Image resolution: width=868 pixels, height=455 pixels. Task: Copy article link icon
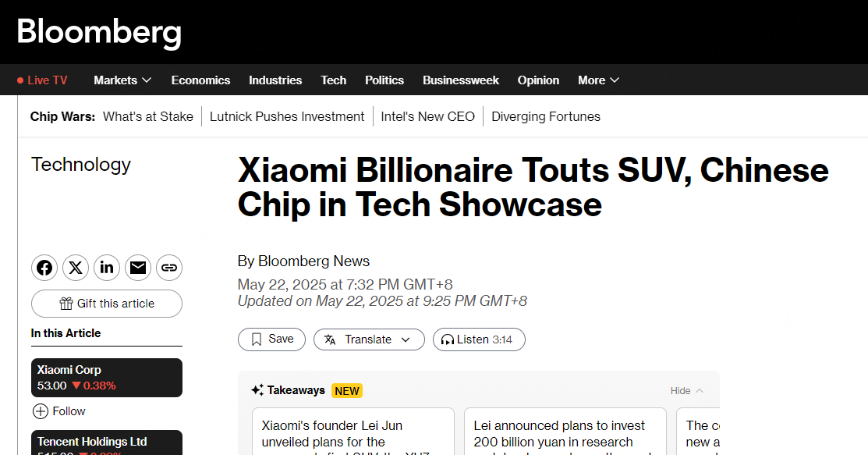point(169,268)
